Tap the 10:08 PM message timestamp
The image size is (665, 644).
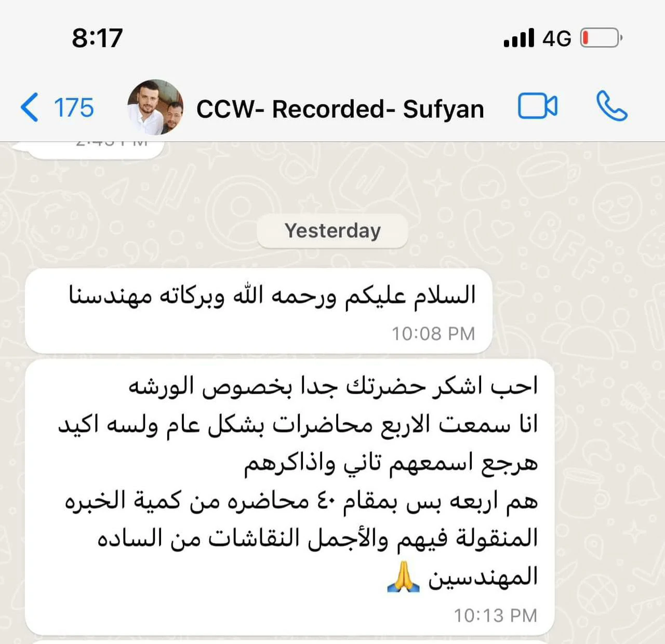point(433,333)
